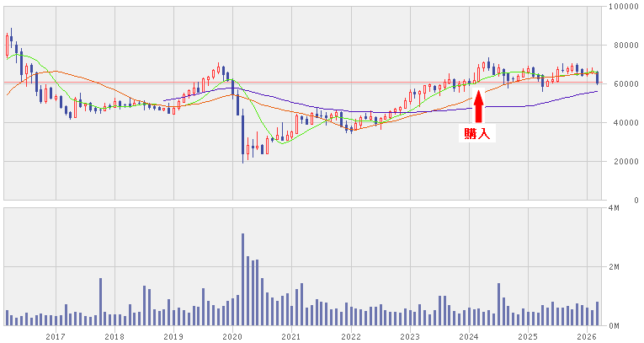The image size is (644, 343).
Task: Select the 2M volume axis label
Action: (614, 266)
